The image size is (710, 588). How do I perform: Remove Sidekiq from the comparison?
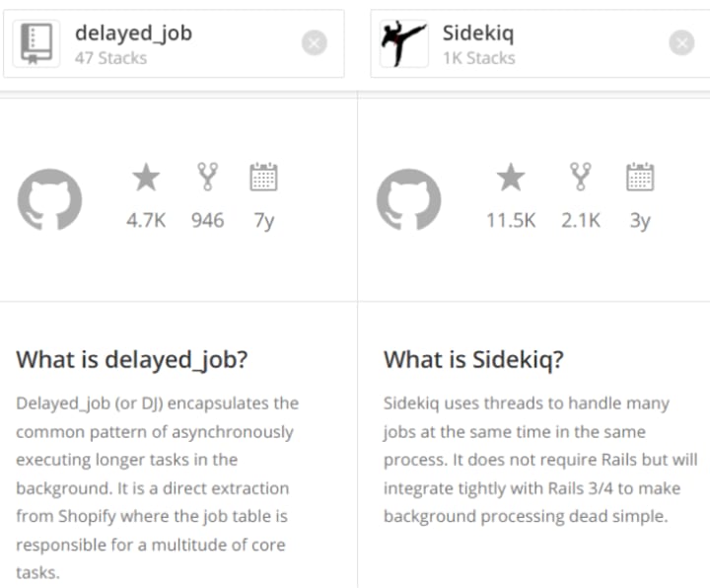(x=681, y=43)
